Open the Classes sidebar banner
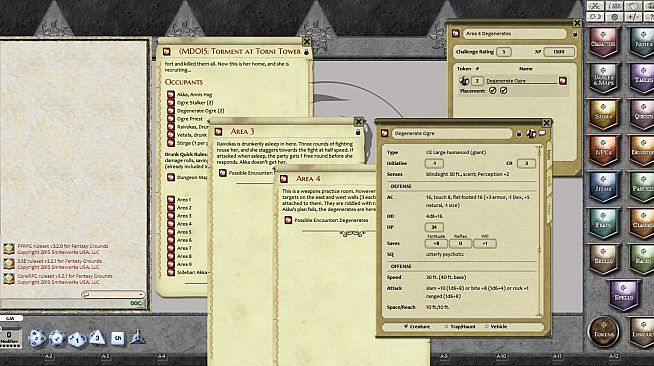 pyautogui.click(x=642, y=223)
